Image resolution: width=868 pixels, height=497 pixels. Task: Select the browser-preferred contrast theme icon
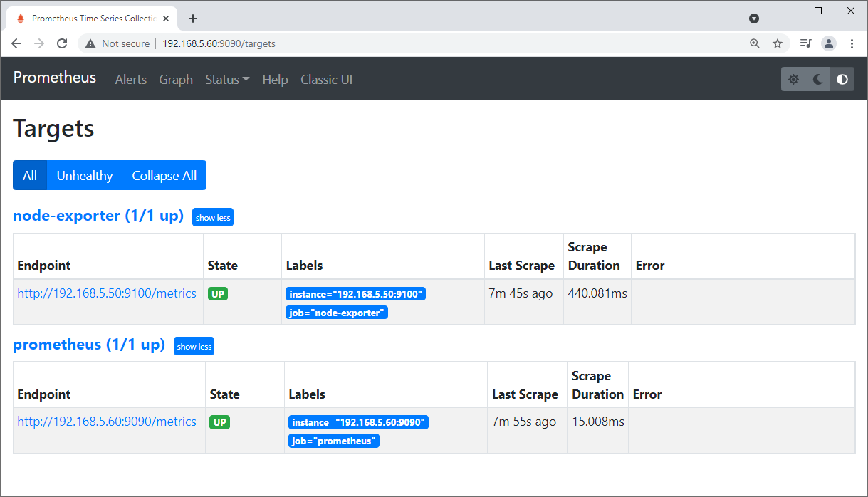(x=842, y=79)
